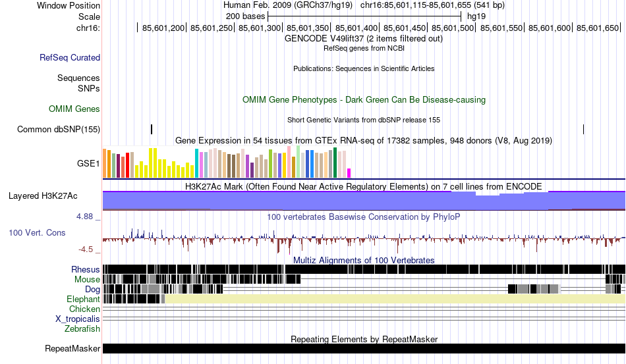Click the right dbSNP variant tick mark
626x364 pixels.
(583, 129)
